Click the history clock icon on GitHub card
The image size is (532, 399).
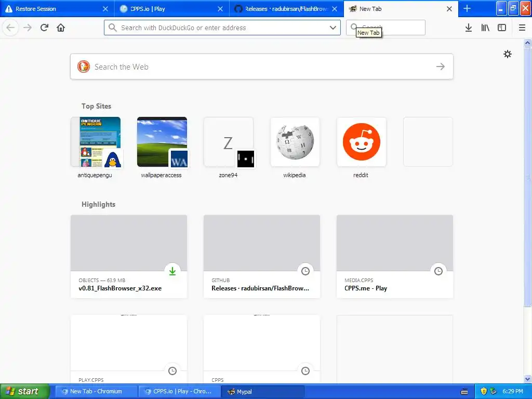(x=305, y=271)
